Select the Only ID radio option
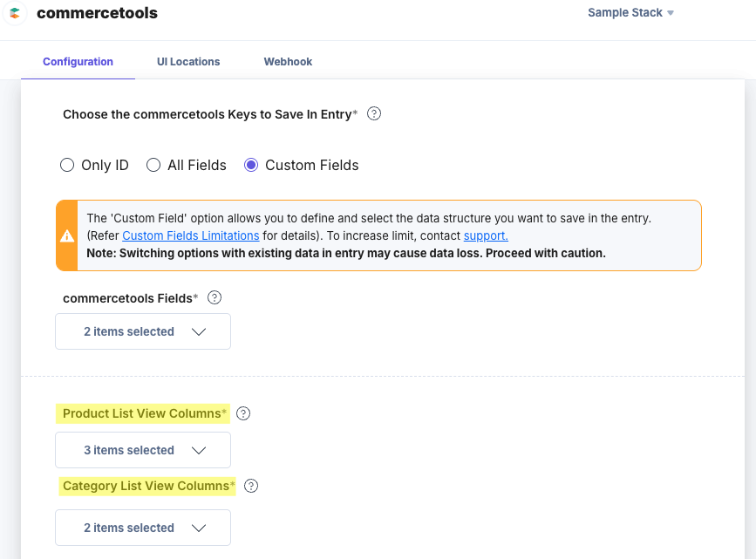 click(x=67, y=165)
